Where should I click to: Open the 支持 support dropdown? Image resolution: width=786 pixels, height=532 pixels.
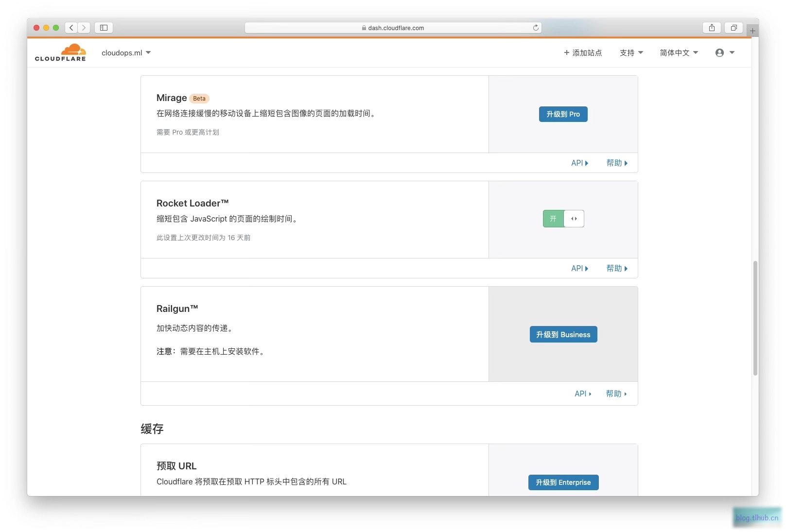[631, 52]
